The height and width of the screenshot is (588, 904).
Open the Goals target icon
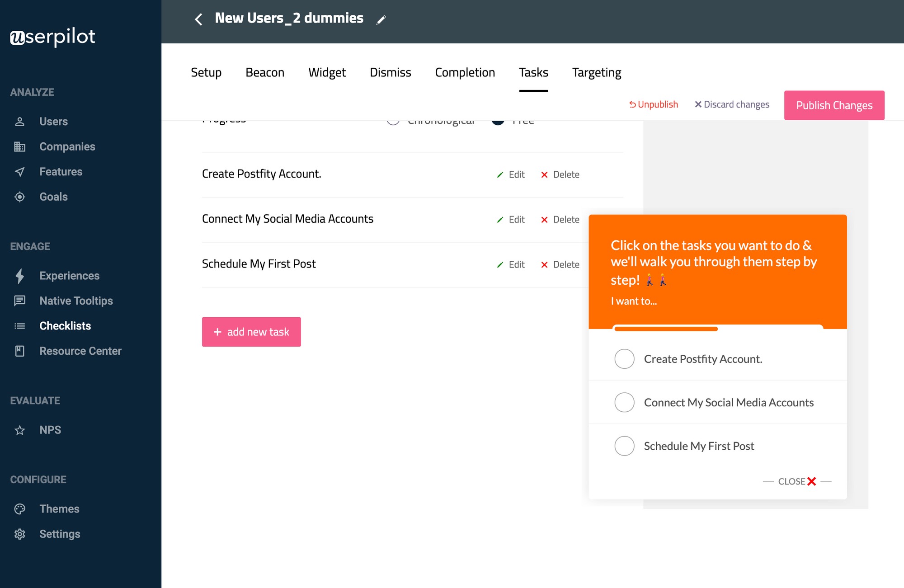tap(20, 197)
